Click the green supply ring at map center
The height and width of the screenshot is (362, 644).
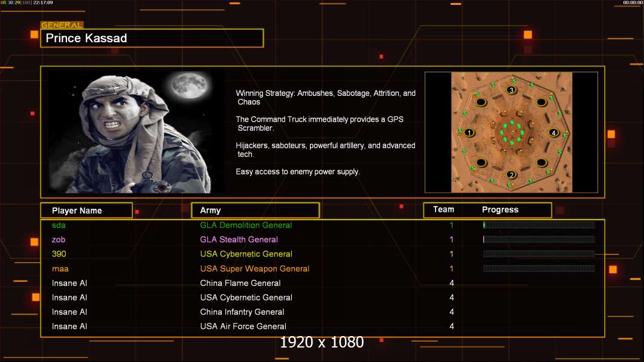tap(512, 132)
